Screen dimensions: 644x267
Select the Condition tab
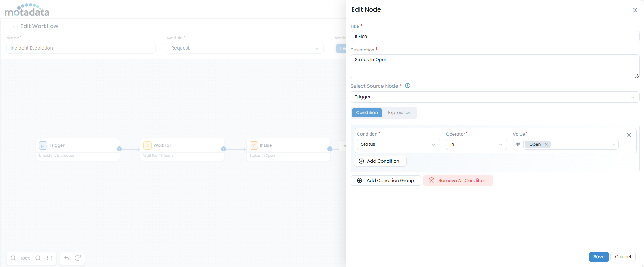(367, 113)
